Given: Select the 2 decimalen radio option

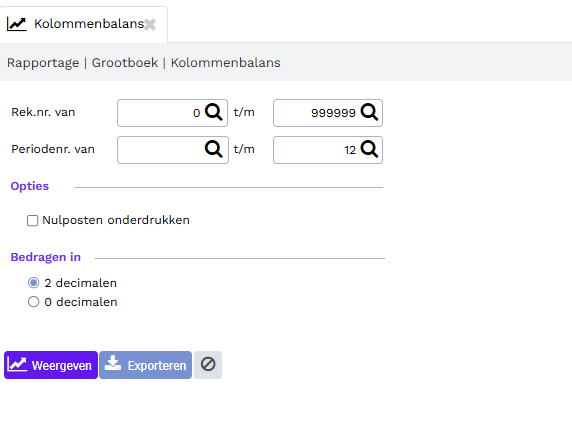Looking at the screenshot, I should (34, 283).
